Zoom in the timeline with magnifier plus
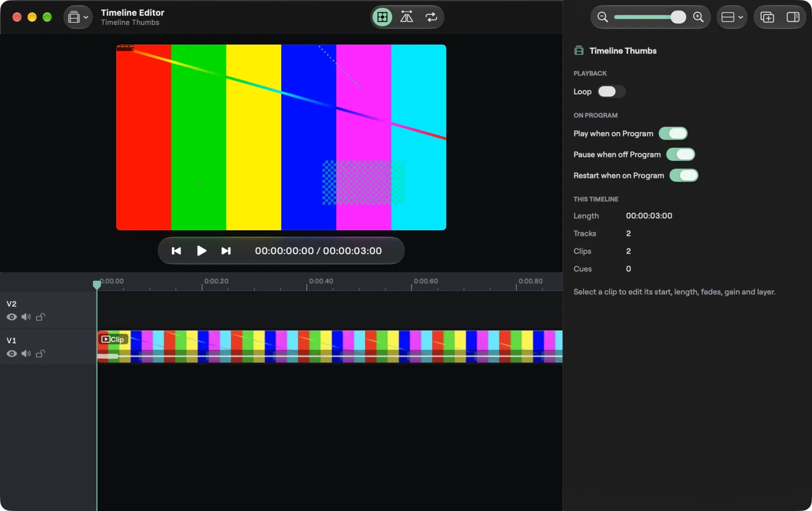This screenshot has width=812, height=511. click(698, 17)
